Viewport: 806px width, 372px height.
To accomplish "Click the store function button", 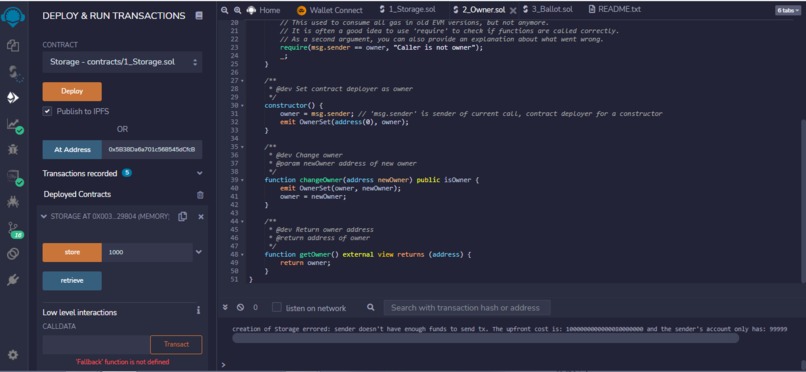I will (x=72, y=252).
